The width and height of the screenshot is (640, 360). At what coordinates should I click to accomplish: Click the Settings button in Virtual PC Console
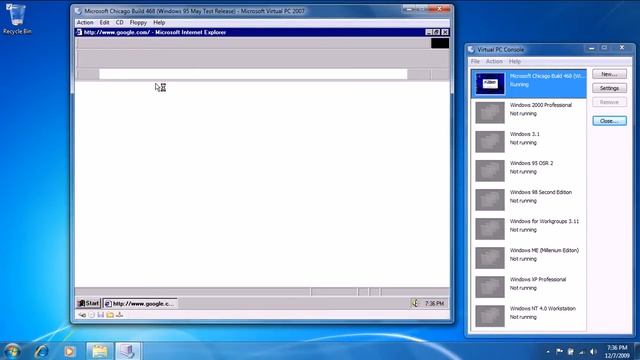pyautogui.click(x=609, y=88)
